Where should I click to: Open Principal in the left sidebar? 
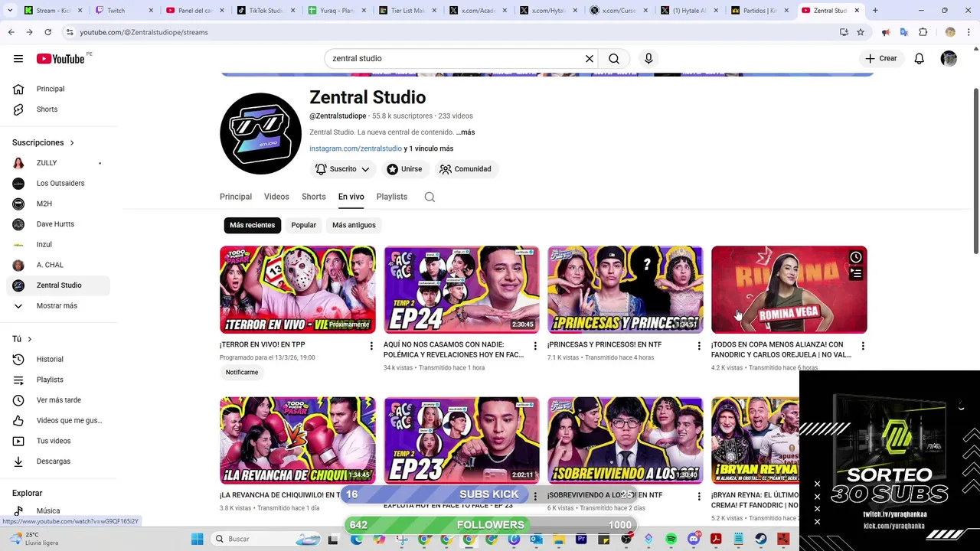[58, 89]
